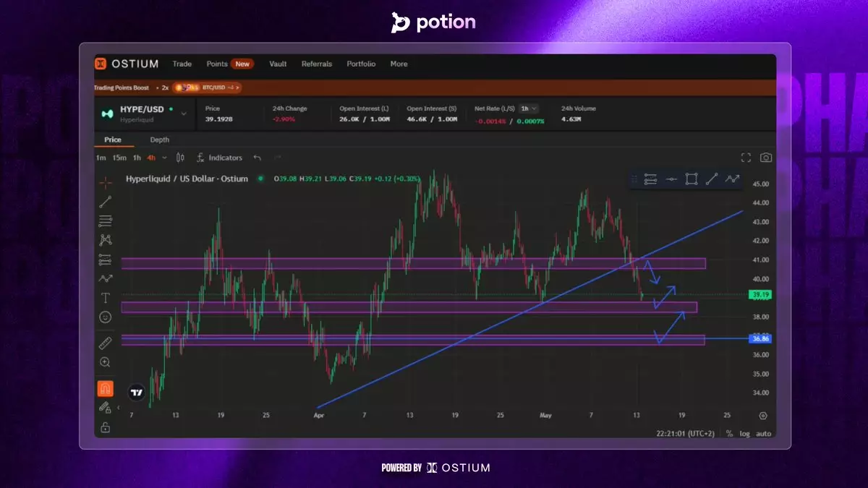Click the -2.90% 24h change value
The height and width of the screenshot is (488, 868).
[x=284, y=119]
